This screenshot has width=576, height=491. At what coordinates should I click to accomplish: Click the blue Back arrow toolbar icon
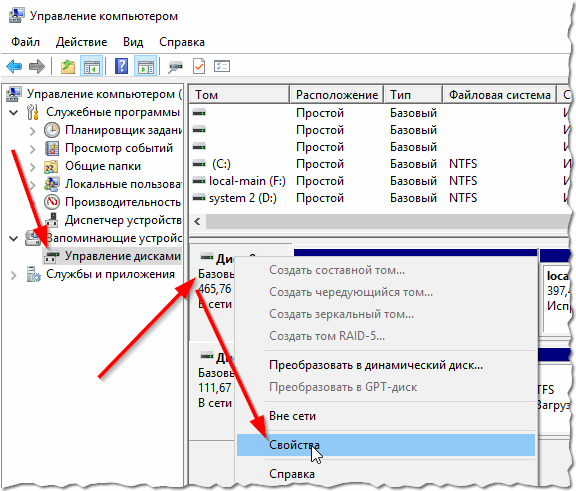tap(14, 66)
